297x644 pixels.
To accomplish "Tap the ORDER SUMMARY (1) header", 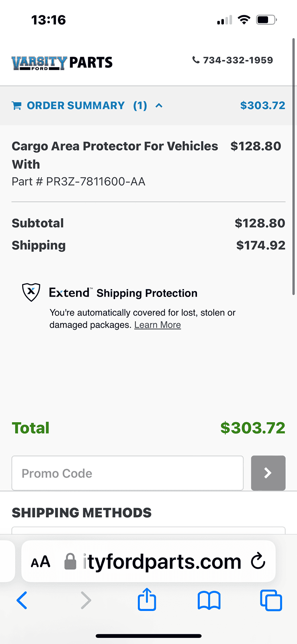I will click(x=87, y=105).
